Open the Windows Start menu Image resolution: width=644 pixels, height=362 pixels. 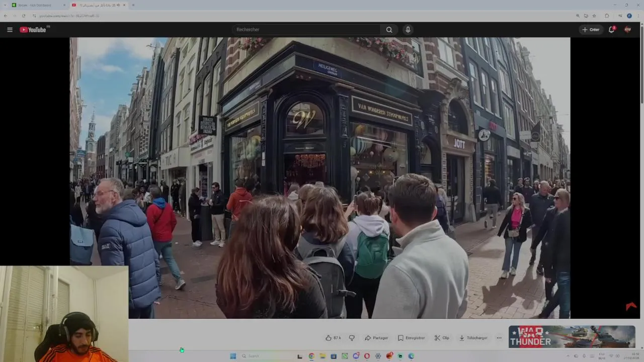pos(233,356)
